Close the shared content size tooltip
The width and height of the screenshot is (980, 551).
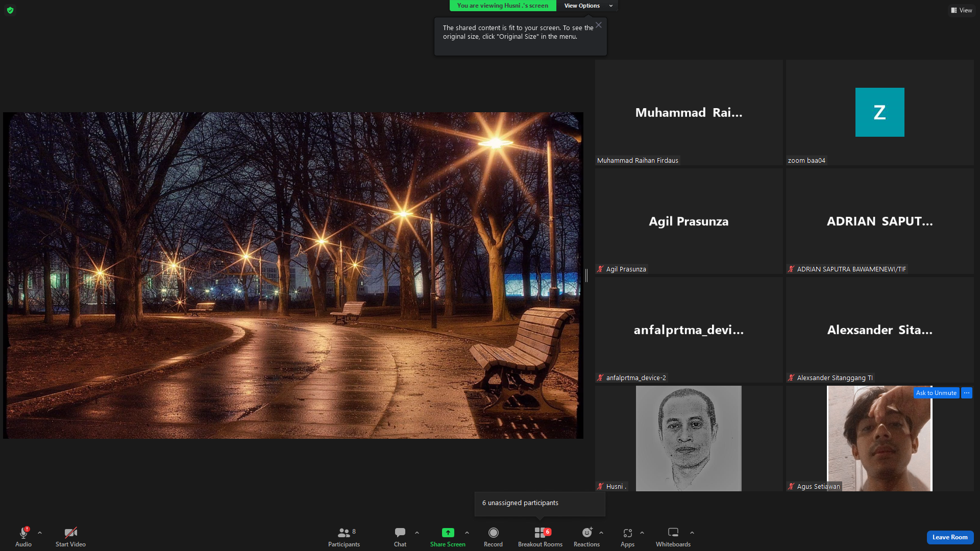(599, 25)
